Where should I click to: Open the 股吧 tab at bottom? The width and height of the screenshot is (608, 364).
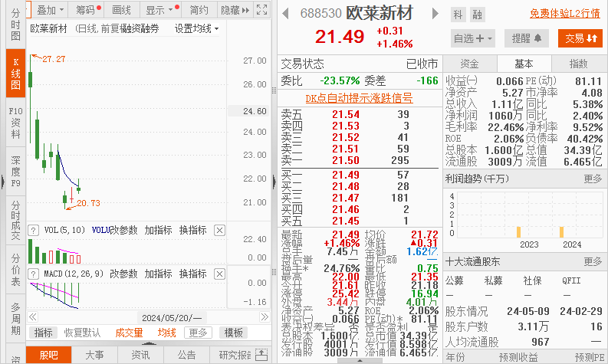[x=49, y=355]
